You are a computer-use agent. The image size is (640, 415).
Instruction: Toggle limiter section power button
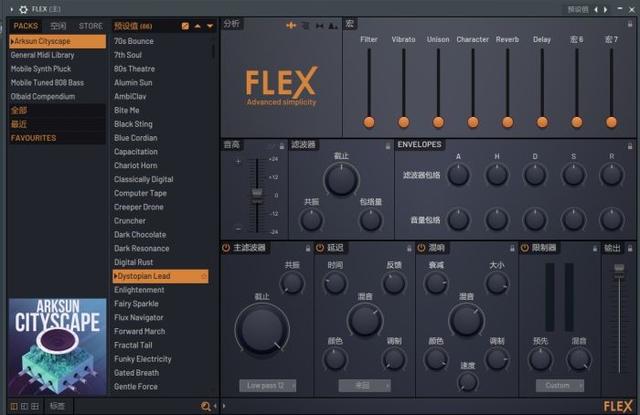pyautogui.click(x=524, y=248)
